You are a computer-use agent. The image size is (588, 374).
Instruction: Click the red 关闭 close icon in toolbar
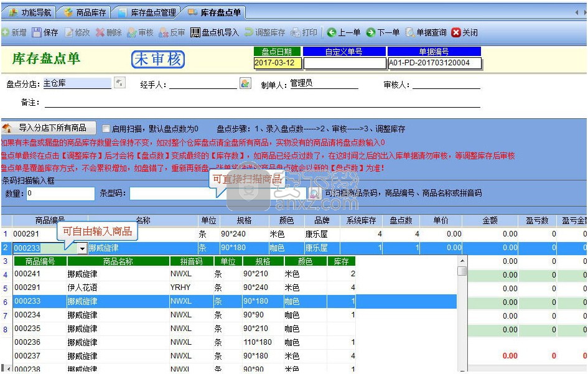tap(464, 32)
